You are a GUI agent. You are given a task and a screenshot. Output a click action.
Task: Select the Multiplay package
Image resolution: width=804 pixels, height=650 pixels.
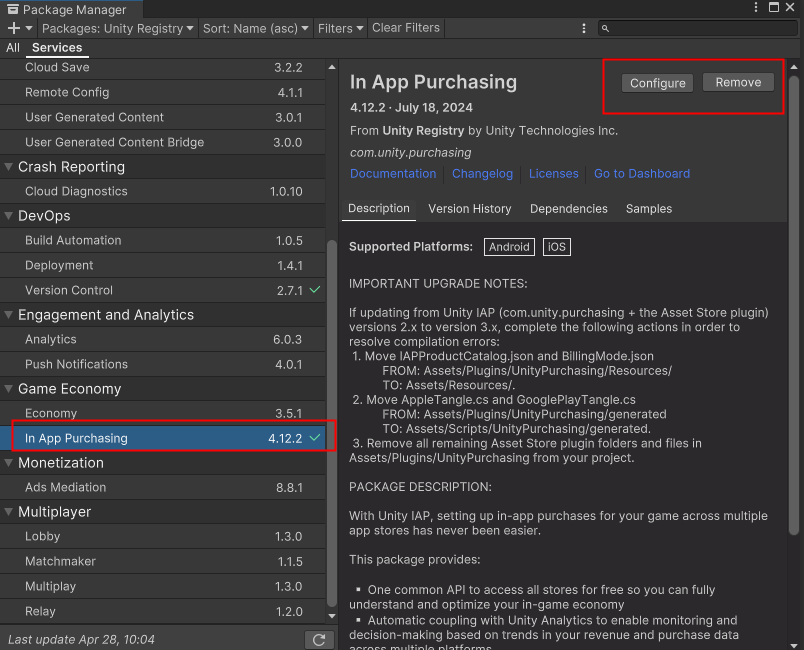[163, 586]
